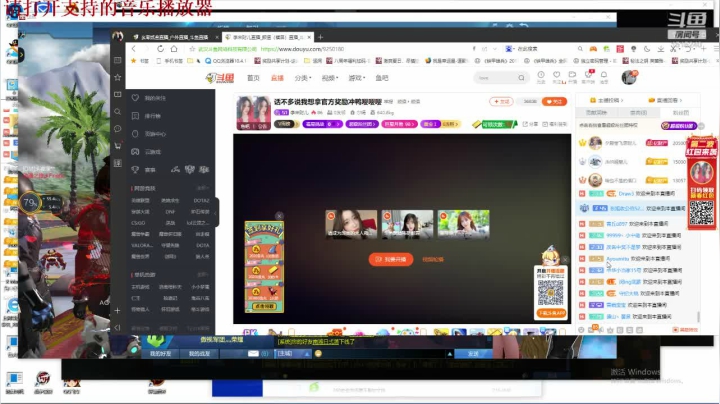Close the left promotional banner on the video

tap(279, 216)
